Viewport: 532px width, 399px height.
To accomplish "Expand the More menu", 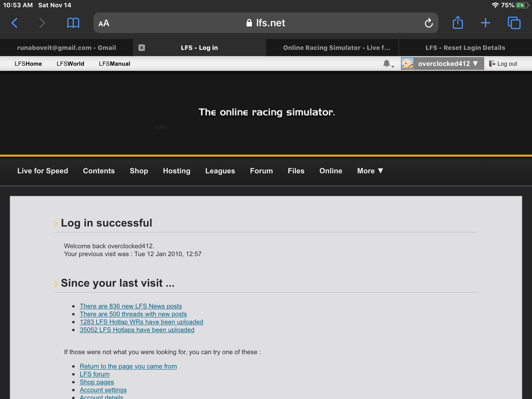I will pyautogui.click(x=370, y=171).
